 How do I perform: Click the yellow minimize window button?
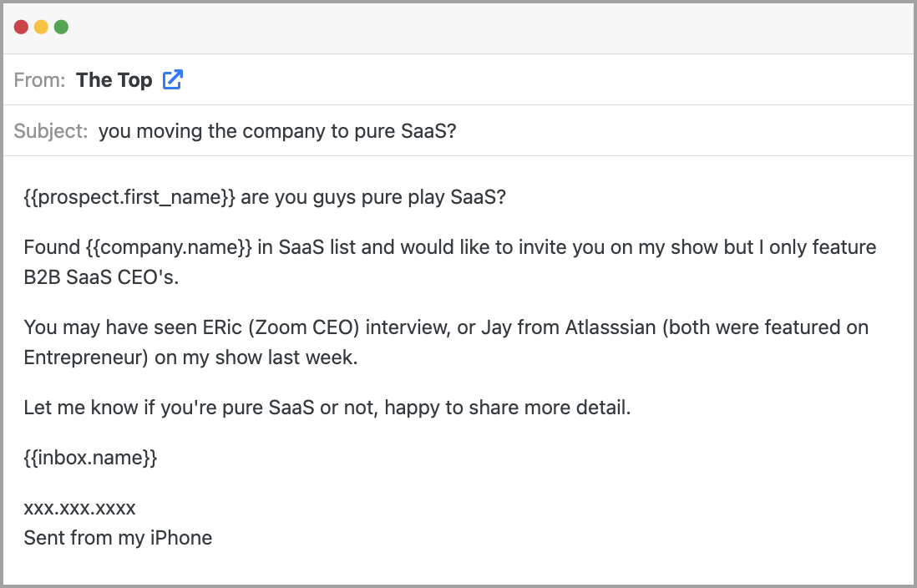pos(41,28)
